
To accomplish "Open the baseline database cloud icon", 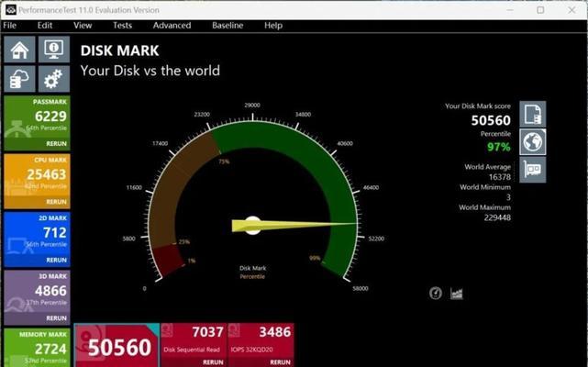I will coord(19,79).
